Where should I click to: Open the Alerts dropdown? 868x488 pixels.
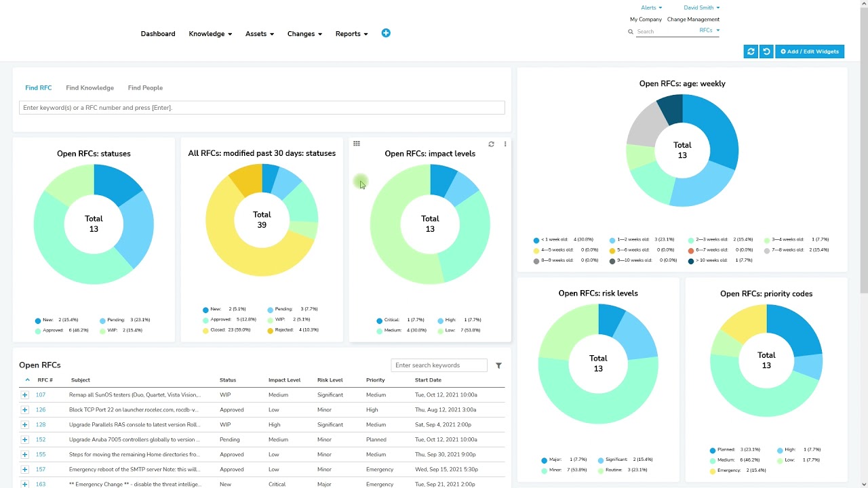(x=652, y=8)
